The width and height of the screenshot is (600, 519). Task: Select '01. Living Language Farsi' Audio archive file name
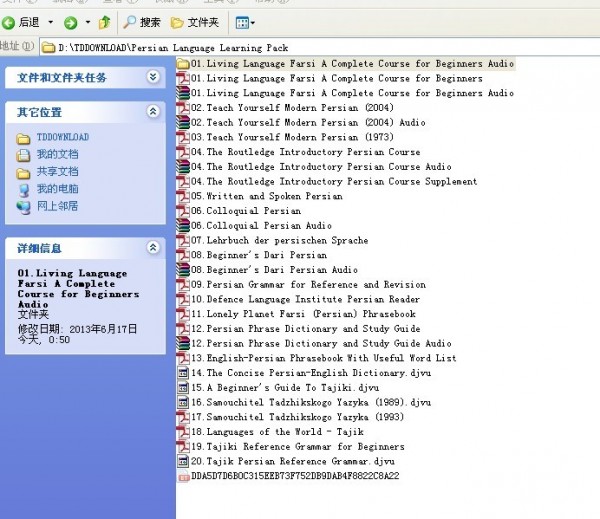coord(352,93)
